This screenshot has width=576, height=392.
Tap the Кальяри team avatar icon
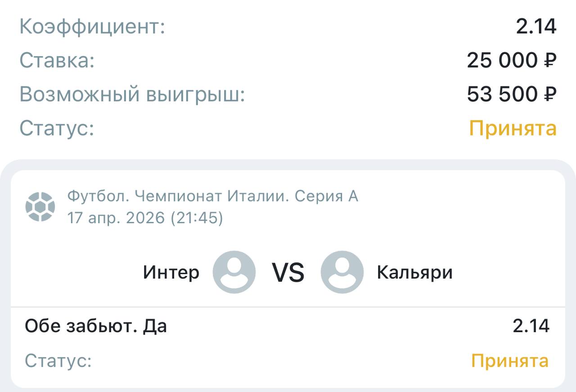click(342, 272)
